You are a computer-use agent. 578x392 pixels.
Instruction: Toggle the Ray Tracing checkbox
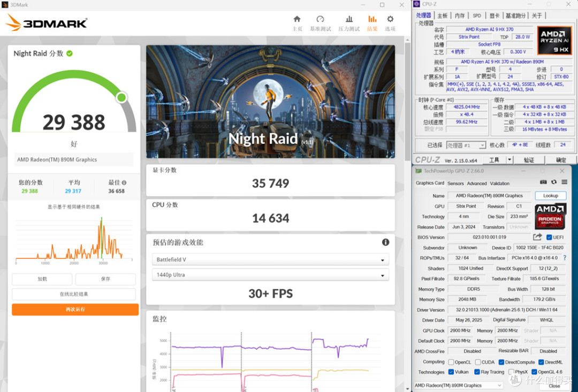(477, 372)
